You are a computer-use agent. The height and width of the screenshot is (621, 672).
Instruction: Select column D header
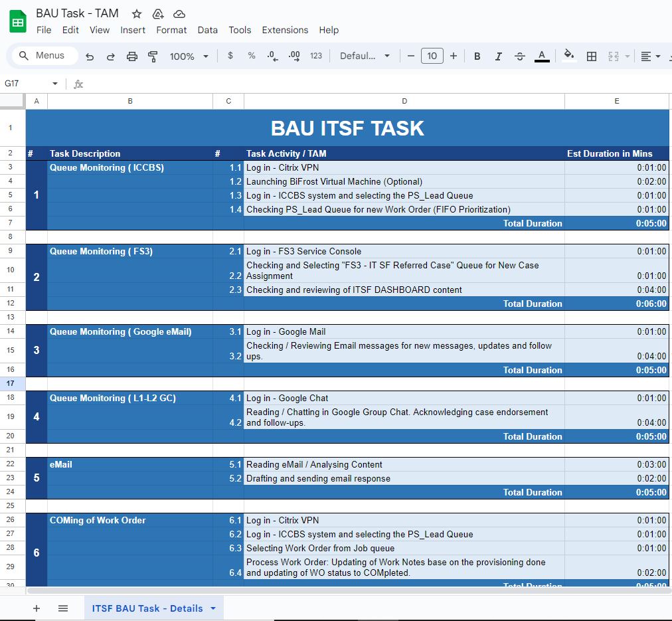404,101
